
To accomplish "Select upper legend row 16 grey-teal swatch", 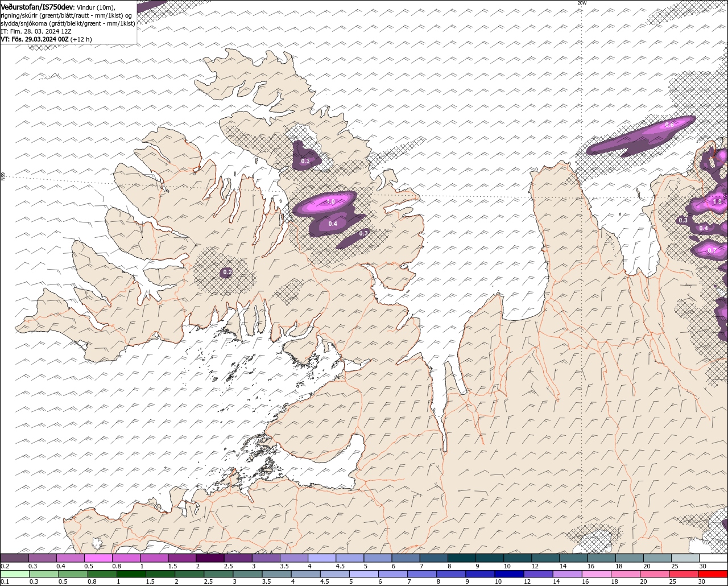I will tap(602, 558).
